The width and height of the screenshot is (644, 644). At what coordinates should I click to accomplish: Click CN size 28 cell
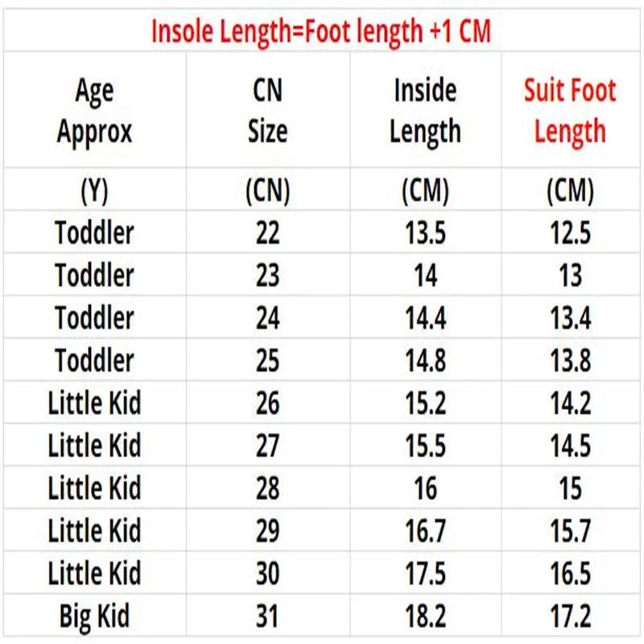(x=267, y=489)
